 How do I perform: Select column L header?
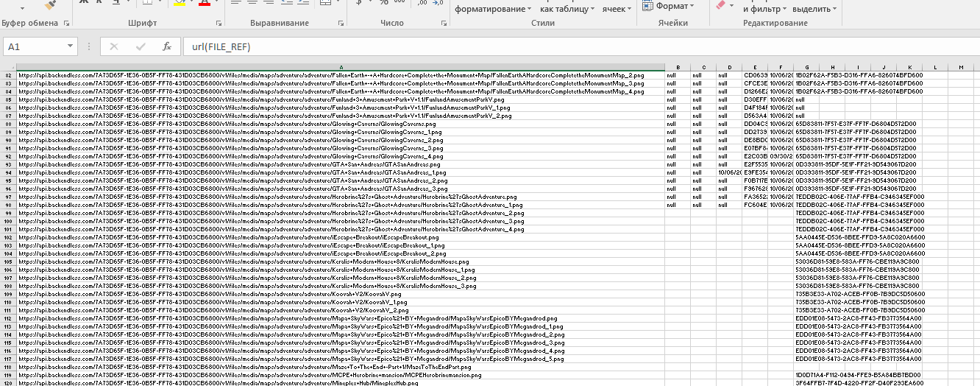934,67
